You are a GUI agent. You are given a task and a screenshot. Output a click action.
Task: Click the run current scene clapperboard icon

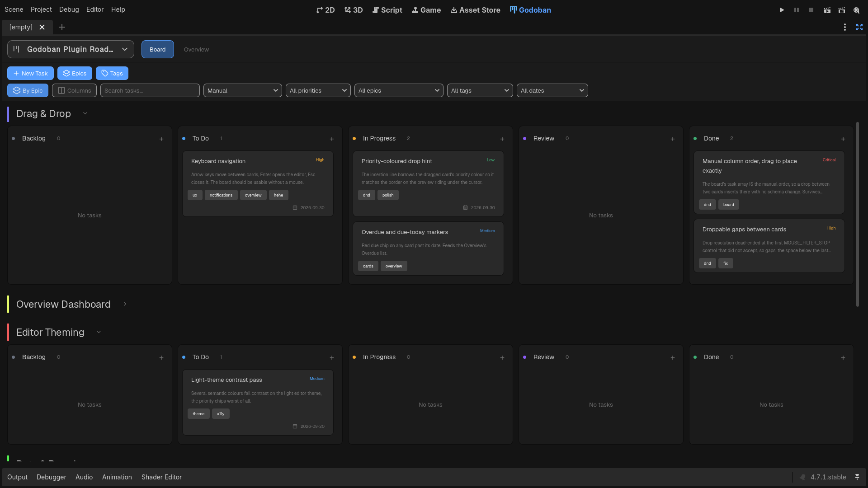[827, 10]
